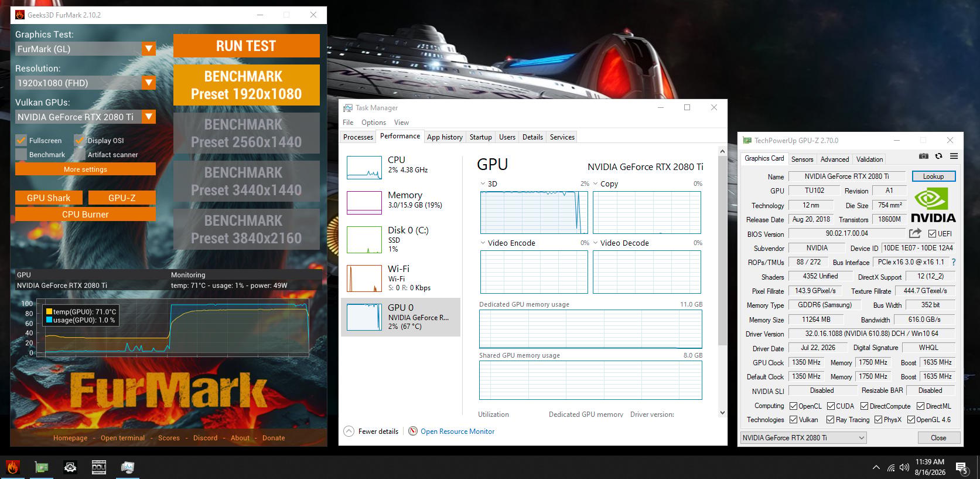Click the Lookup button in GPU-Z
Screen dimensions: 980x479
pos(933,176)
